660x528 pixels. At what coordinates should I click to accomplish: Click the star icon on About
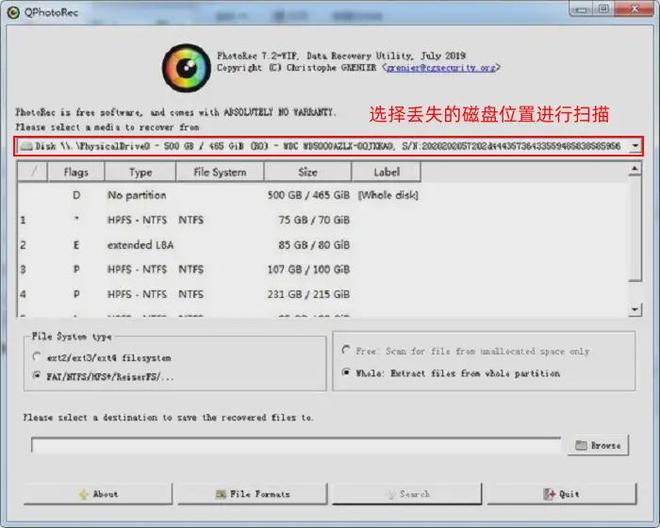(82, 494)
